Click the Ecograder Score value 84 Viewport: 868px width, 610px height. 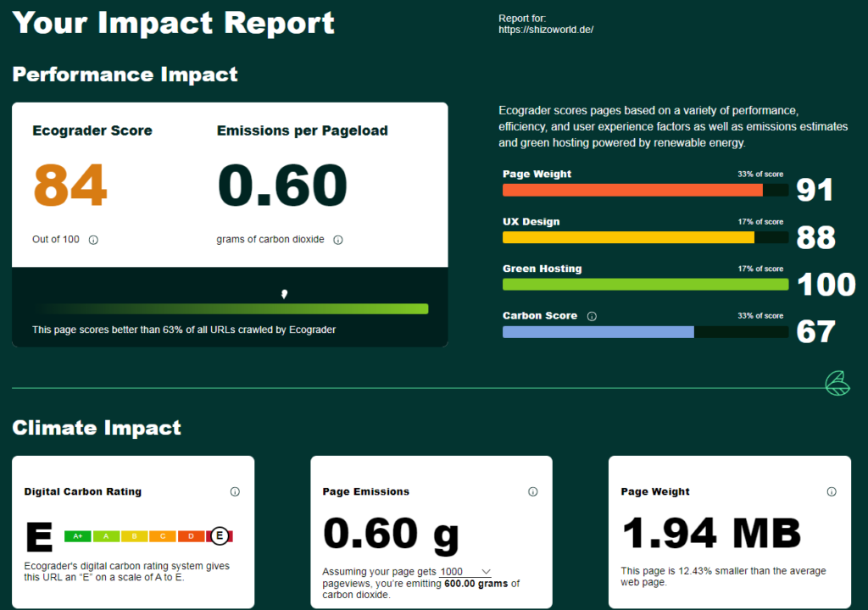point(70,185)
